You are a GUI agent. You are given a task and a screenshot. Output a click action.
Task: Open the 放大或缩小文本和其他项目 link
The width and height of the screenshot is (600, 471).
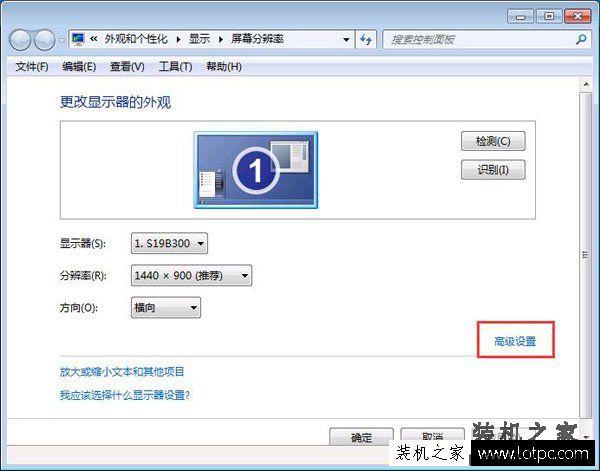[122, 372]
